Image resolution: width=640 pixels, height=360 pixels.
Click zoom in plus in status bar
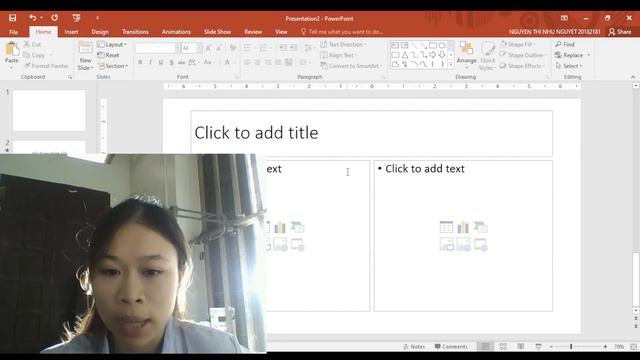coord(605,347)
